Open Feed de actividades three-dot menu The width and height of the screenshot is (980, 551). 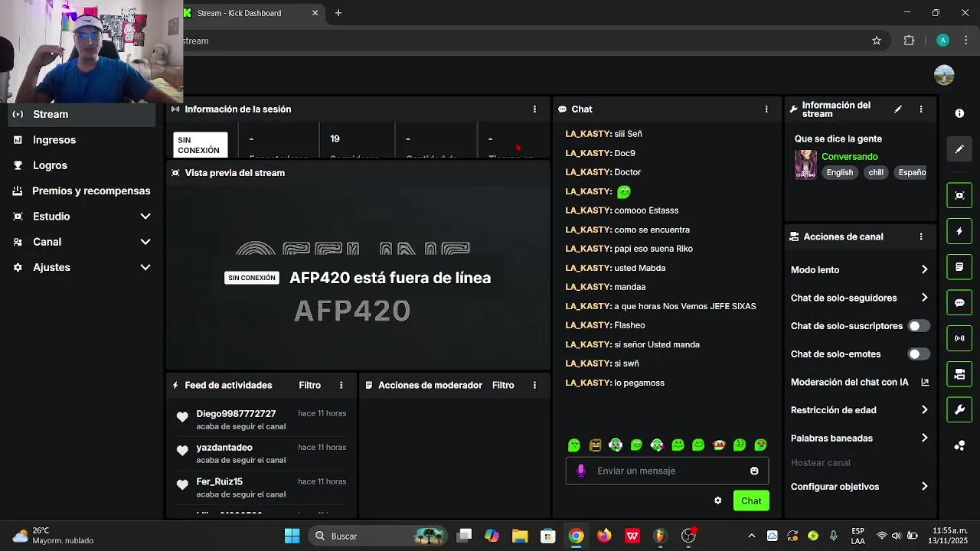[341, 386]
